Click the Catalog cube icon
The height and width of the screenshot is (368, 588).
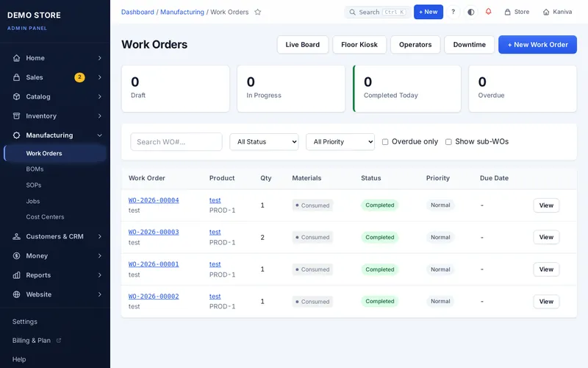click(x=16, y=96)
